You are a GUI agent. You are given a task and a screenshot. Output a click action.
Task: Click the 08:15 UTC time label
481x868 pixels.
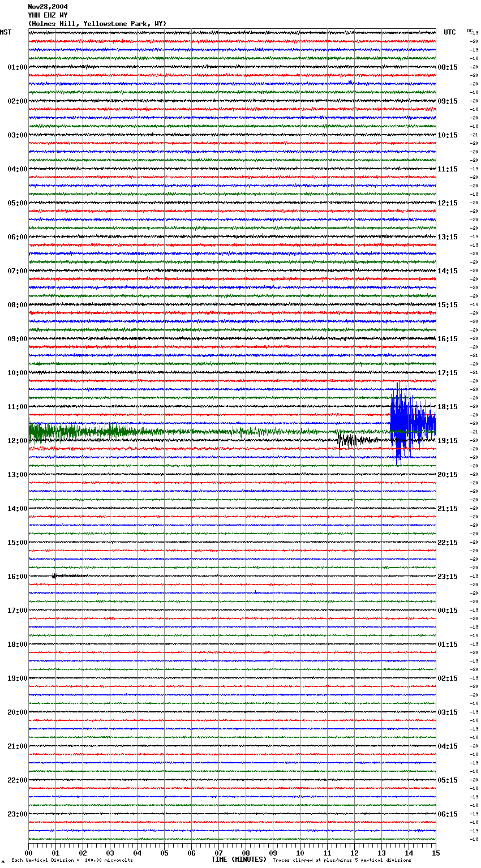click(448, 67)
